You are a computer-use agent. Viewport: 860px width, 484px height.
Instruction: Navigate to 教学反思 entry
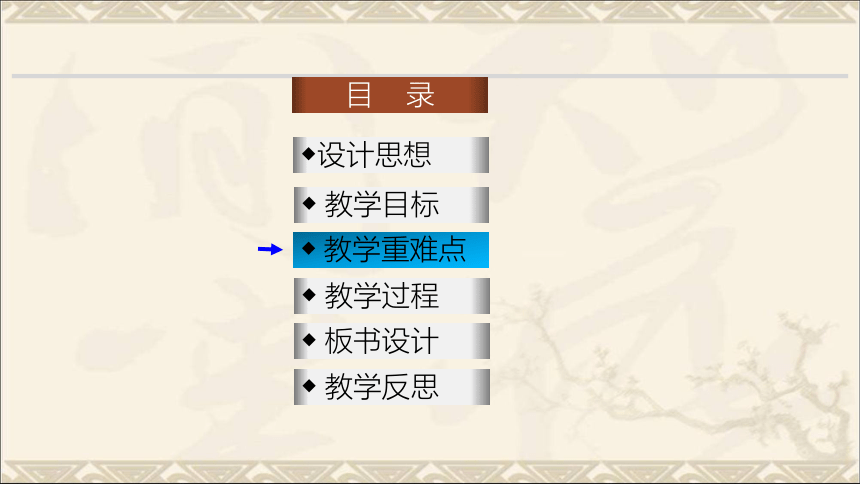[392, 387]
